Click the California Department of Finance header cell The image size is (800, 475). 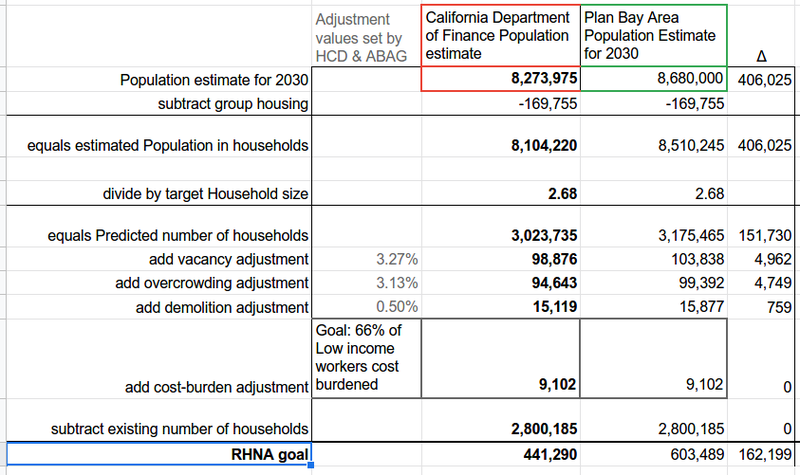coord(498,36)
